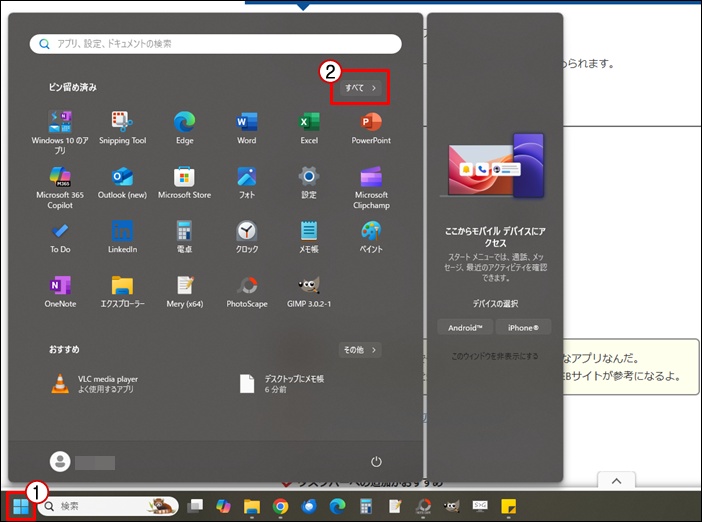
Task: Open Microsoft Store pinned app
Action: pos(184,183)
